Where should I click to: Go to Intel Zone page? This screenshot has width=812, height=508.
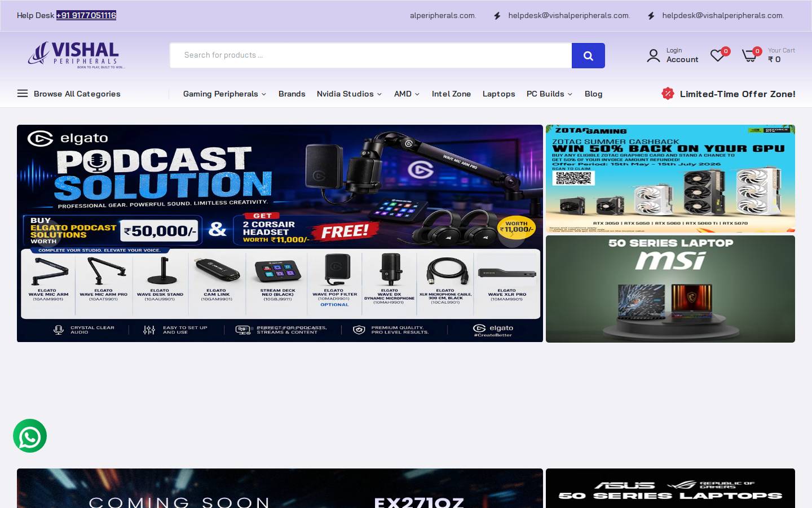[x=451, y=94]
